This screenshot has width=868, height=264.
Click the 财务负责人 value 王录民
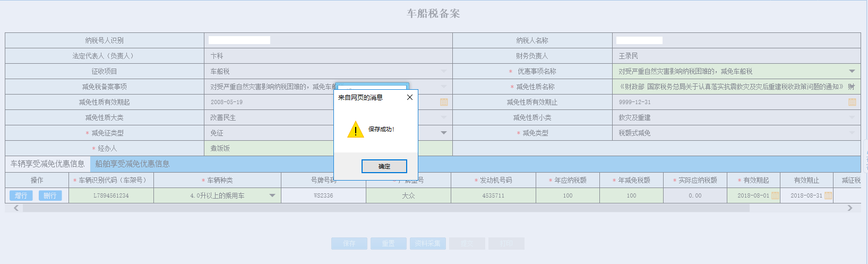pyautogui.click(x=628, y=56)
